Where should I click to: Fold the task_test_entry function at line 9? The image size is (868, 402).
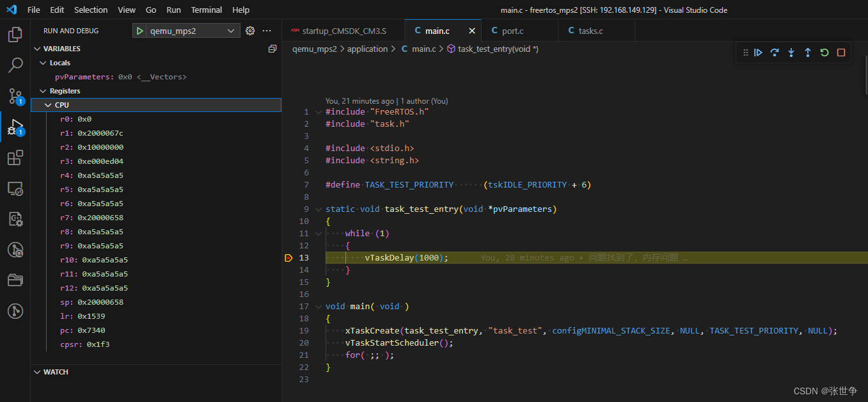(x=318, y=209)
